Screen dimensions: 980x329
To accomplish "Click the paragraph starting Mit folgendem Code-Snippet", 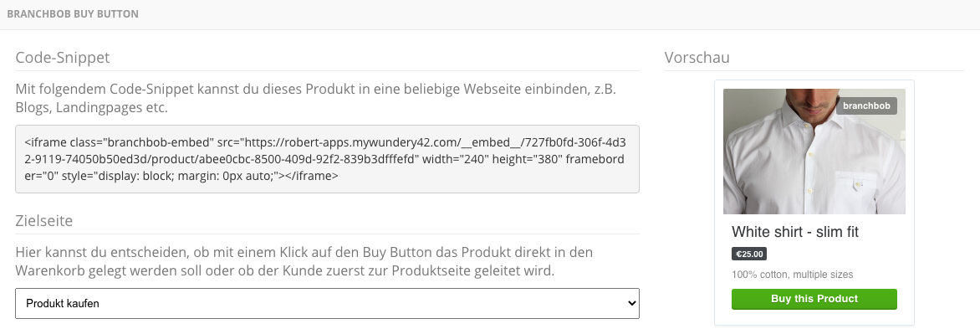I will [x=315, y=98].
